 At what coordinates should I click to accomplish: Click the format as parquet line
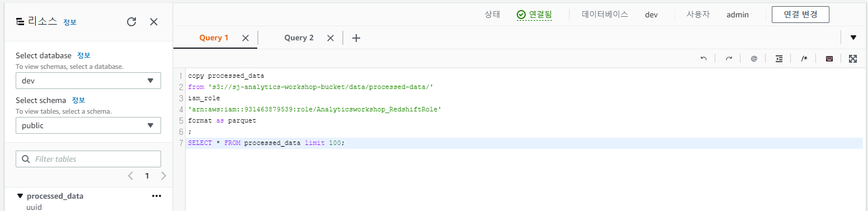tap(222, 120)
